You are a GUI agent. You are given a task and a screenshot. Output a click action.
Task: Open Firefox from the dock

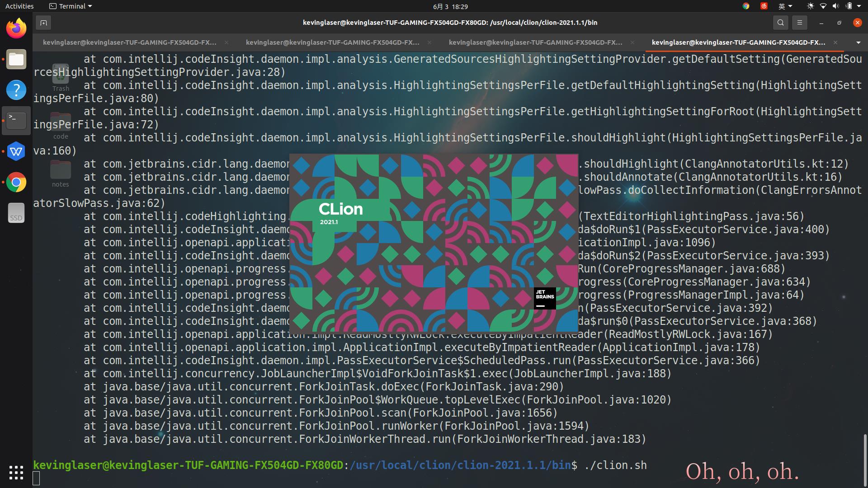pos(16,28)
